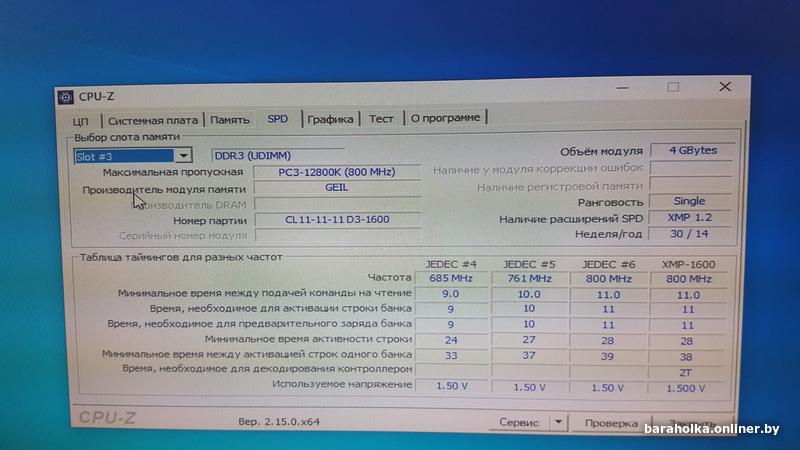Image resolution: width=800 pixels, height=450 pixels.
Task: Click the Минимальное время активности строки label
Action: point(308,339)
